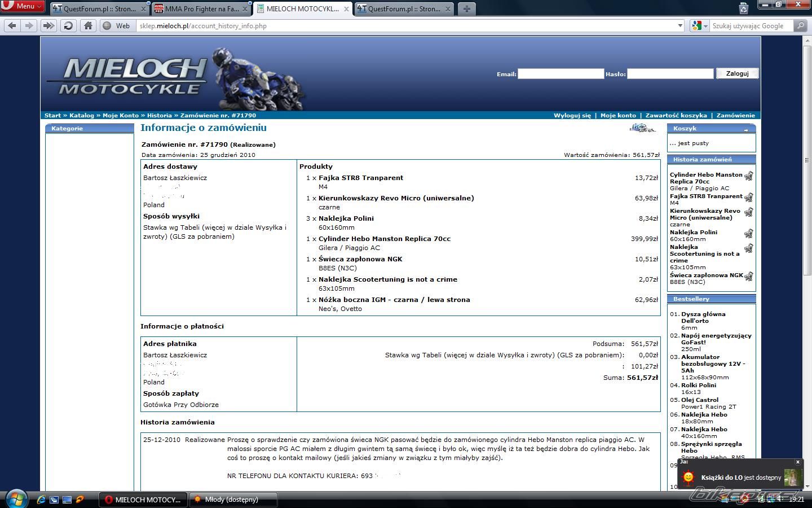Launch Internet Explorer from Quick Launch
Image resolution: width=812 pixels, height=508 pixels.
41,500
